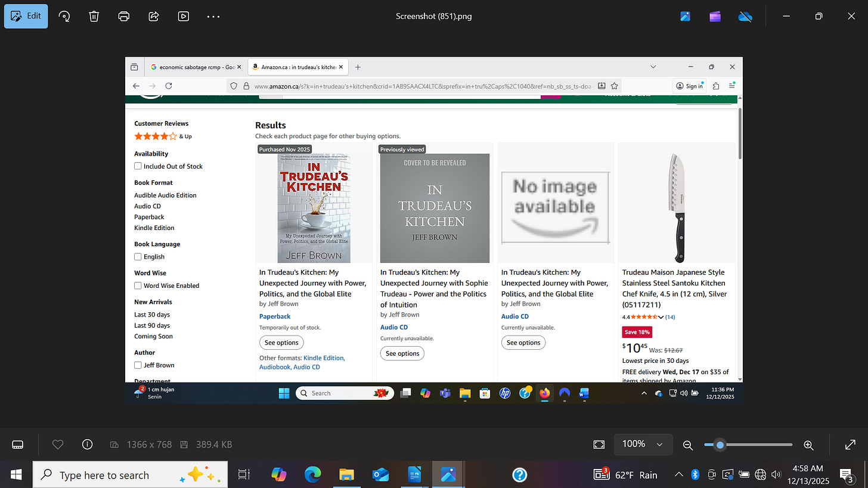Select the Last 30 days filter
The width and height of the screenshot is (868, 488).
click(x=152, y=315)
